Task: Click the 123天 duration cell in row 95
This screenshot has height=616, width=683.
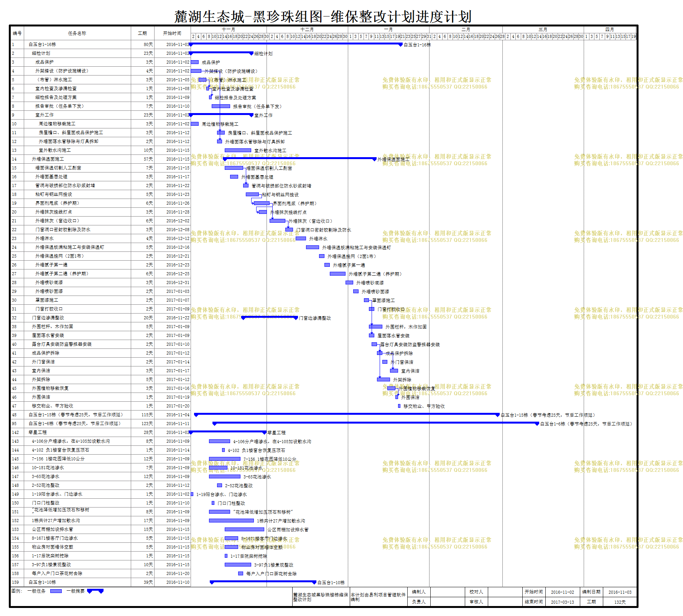Action: tap(142, 424)
